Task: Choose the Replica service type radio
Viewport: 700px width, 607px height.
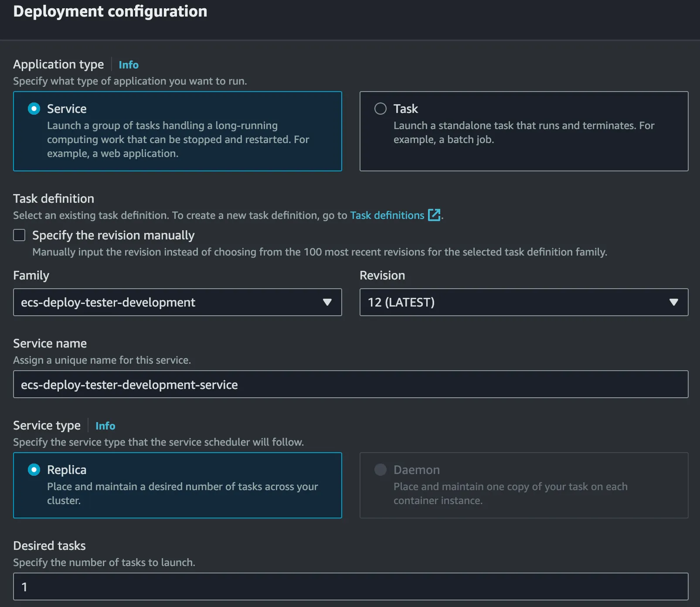Action: (x=34, y=470)
